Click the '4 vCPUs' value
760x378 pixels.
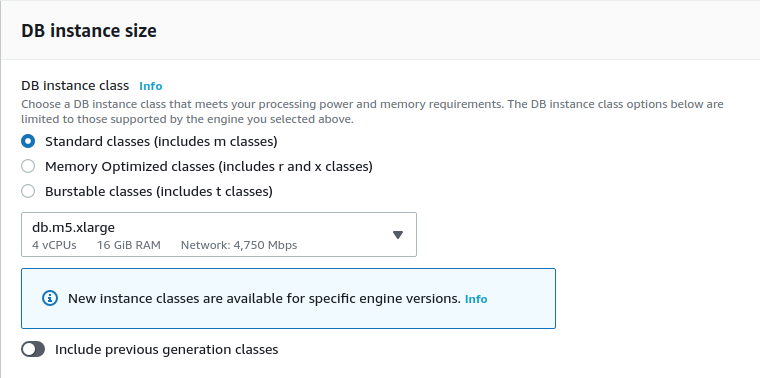click(x=54, y=245)
